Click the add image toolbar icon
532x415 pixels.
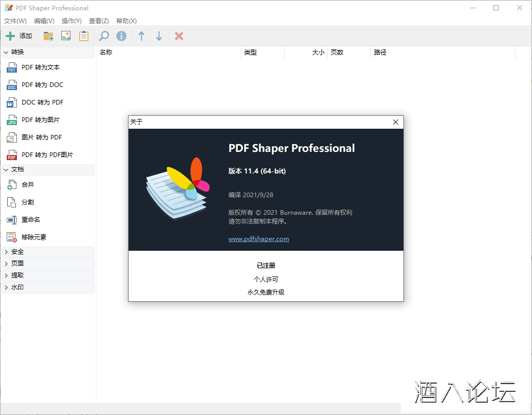[x=66, y=36]
